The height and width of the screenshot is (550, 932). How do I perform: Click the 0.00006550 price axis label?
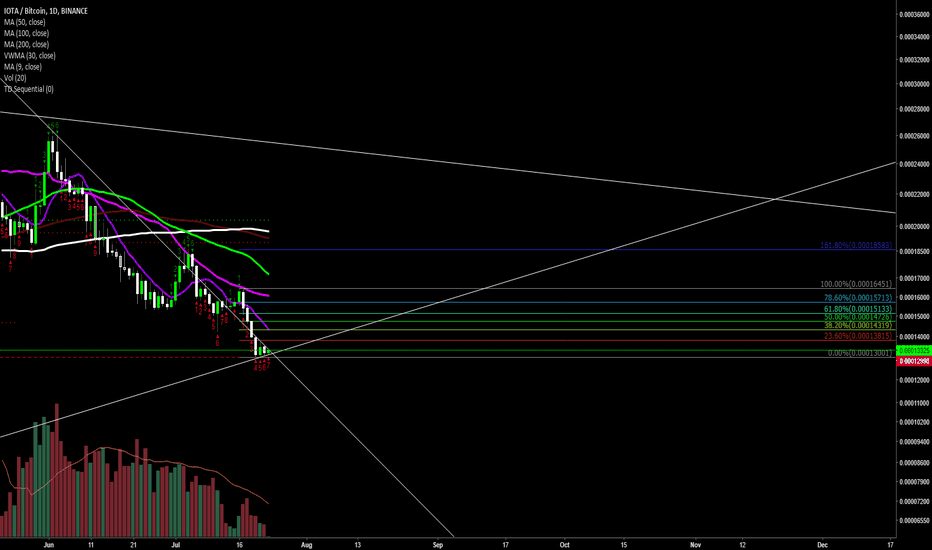click(x=914, y=521)
